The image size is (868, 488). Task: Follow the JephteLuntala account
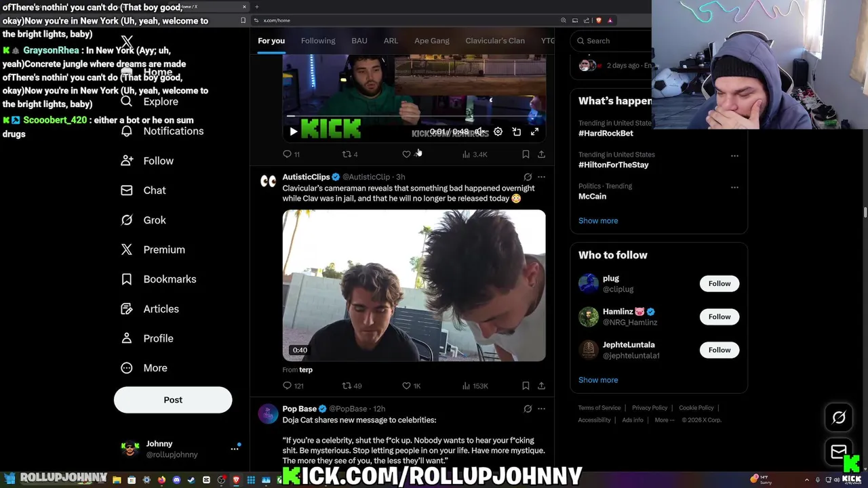click(x=719, y=350)
